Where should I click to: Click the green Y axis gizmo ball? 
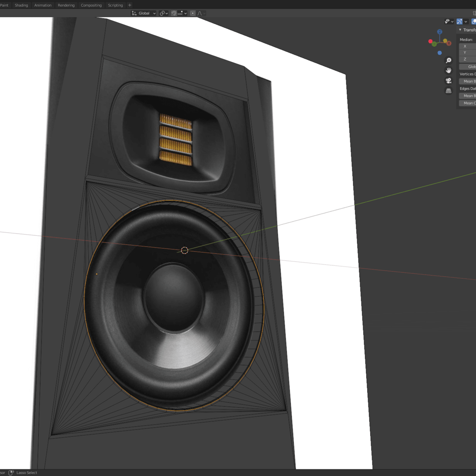(x=434, y=44)
